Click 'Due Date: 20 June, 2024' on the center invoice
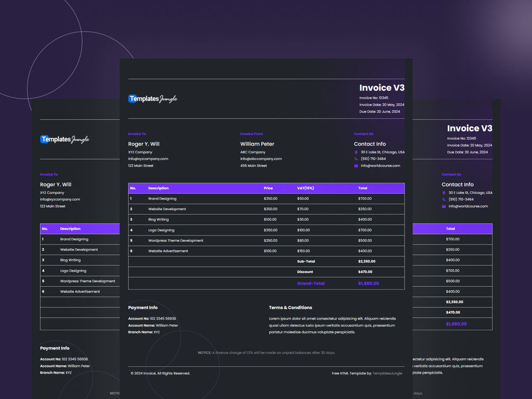The height and width of the screenshot is (399, 532). (x=380, y=112)
